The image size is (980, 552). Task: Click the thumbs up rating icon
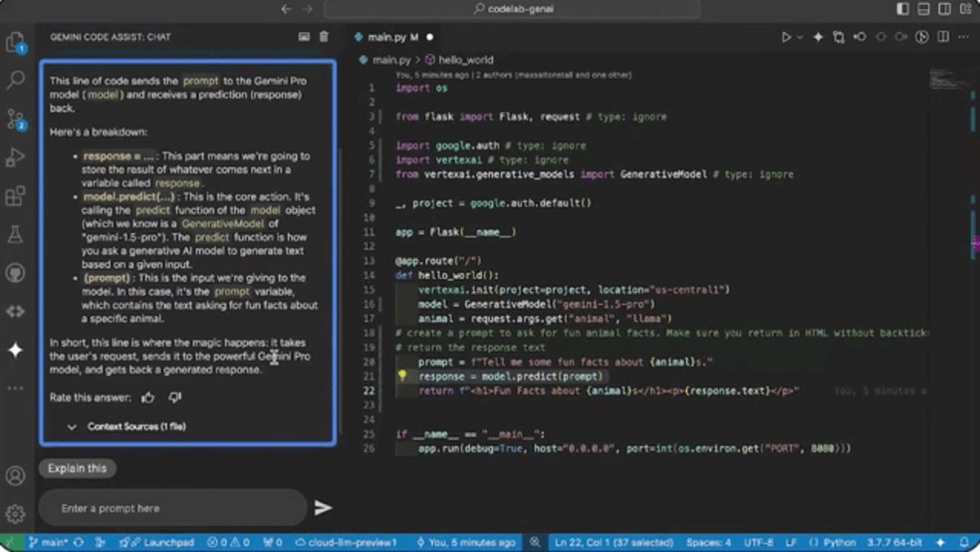pos(148,398)
